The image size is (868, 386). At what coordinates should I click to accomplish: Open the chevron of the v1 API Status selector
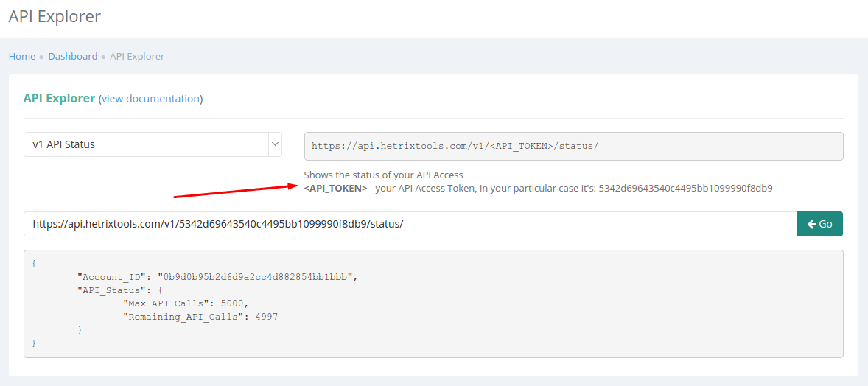pyautogui.click(x=275, y=144)
